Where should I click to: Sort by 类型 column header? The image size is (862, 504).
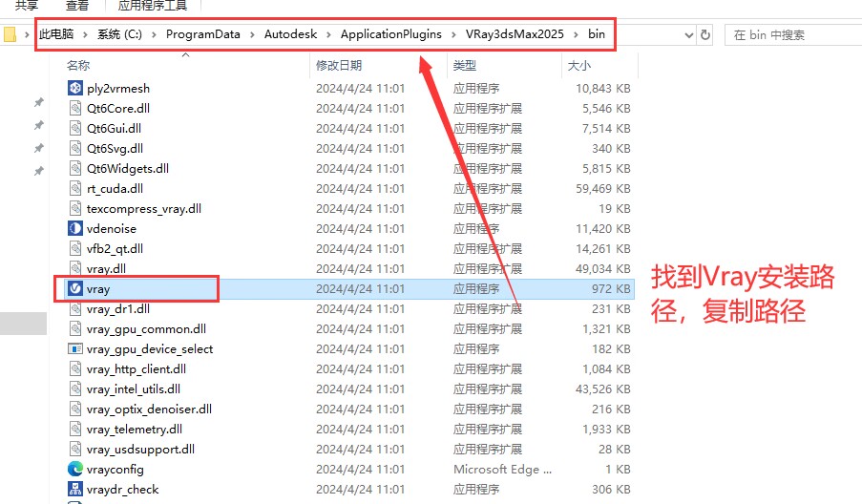point(465,66)
